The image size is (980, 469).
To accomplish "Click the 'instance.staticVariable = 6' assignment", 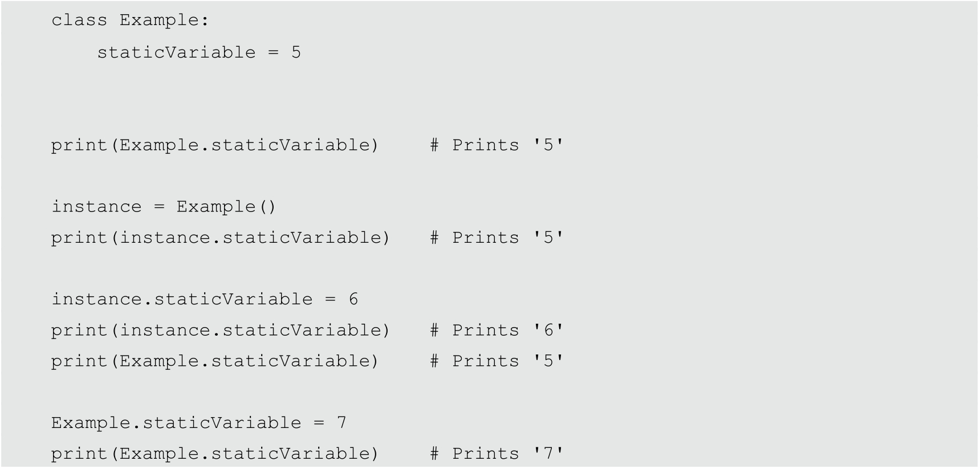I will [x=205, y=299].
